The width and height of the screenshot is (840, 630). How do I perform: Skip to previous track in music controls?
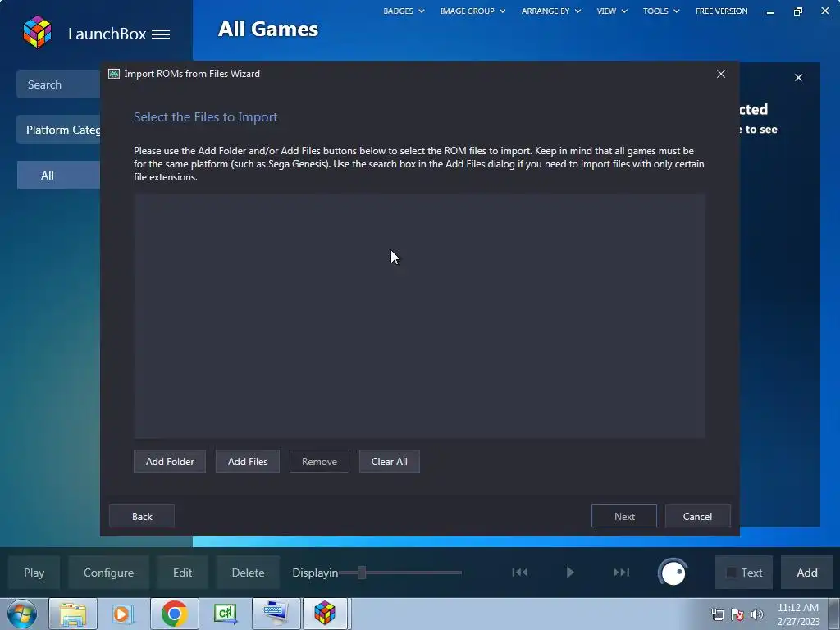point(519,572)
